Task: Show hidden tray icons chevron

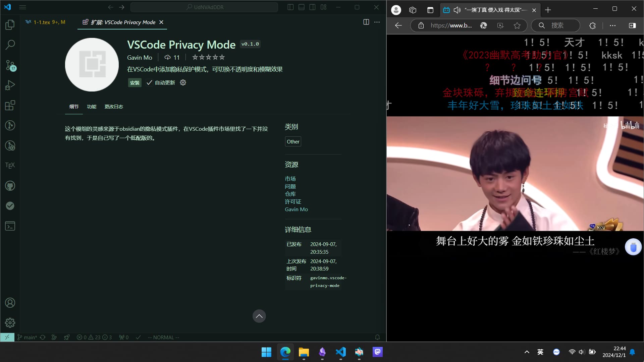Action: 527,352
